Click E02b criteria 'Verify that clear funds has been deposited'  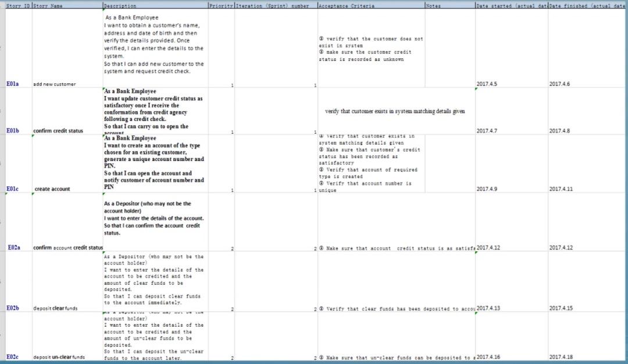(397, 309)
